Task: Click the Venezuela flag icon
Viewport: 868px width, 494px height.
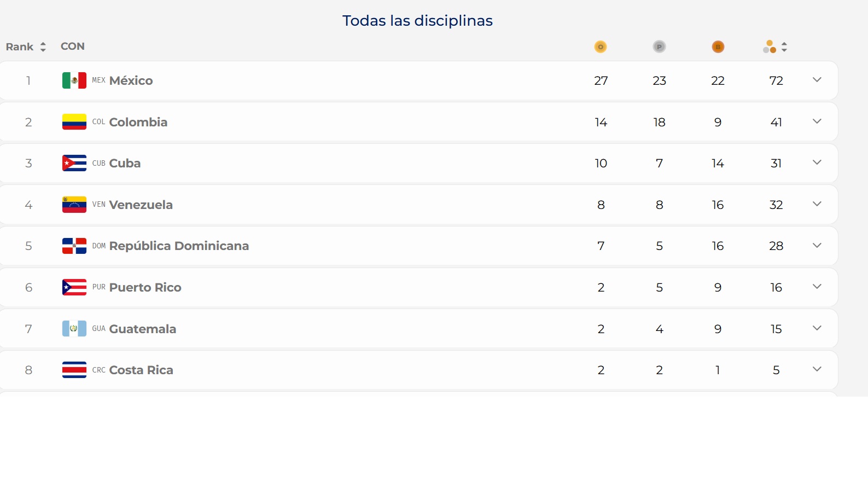Action: click(74, 205)
